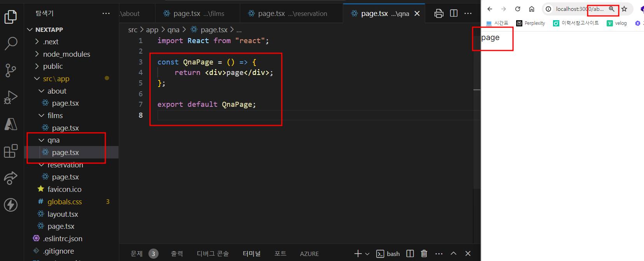Split the terminal panel
The height and width of the screenshot is (261, 644).
pos(410,254)
